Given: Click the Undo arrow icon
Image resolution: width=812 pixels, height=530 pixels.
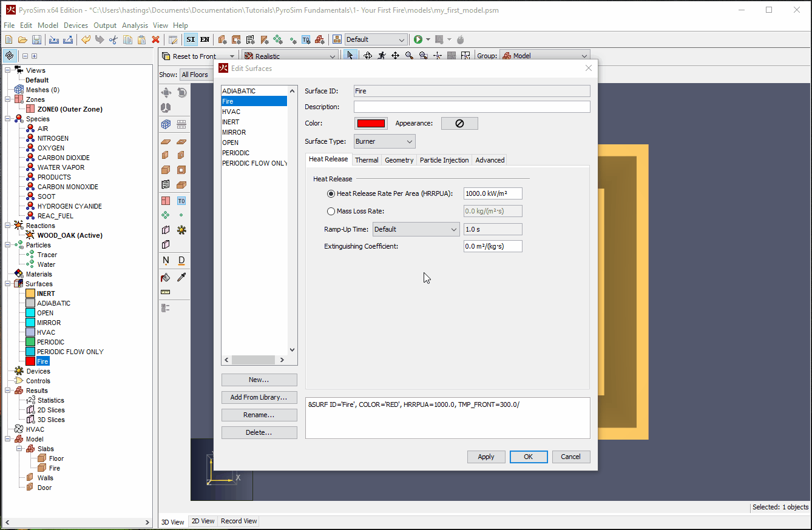Looking at the screenshot, I should pos(86,39).
